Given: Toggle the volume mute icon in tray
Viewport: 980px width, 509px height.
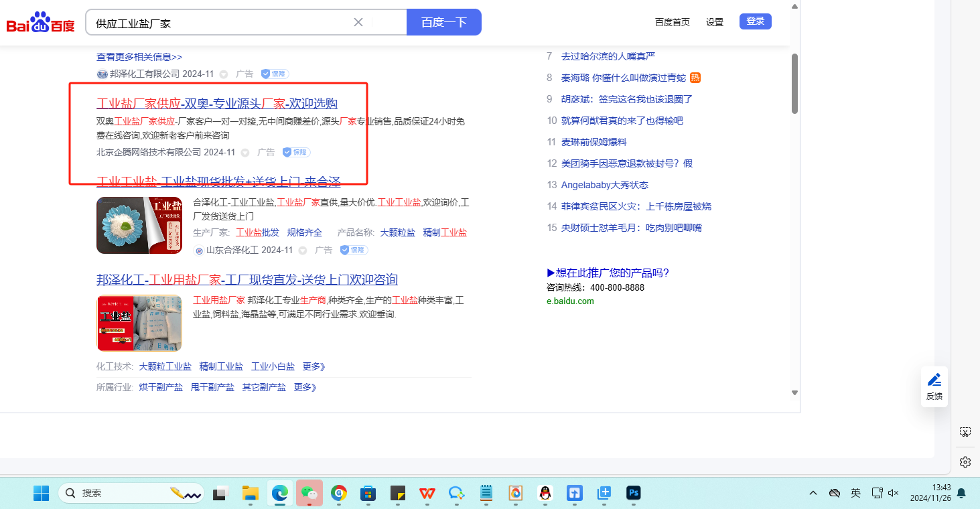Looking at the screenshot, I should point(893,493).
